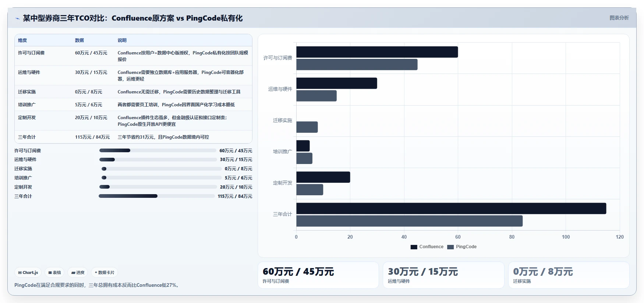Click the PingCode bar for 迁移实施
This screenshot has height=303, width=644.
[307, 127]
